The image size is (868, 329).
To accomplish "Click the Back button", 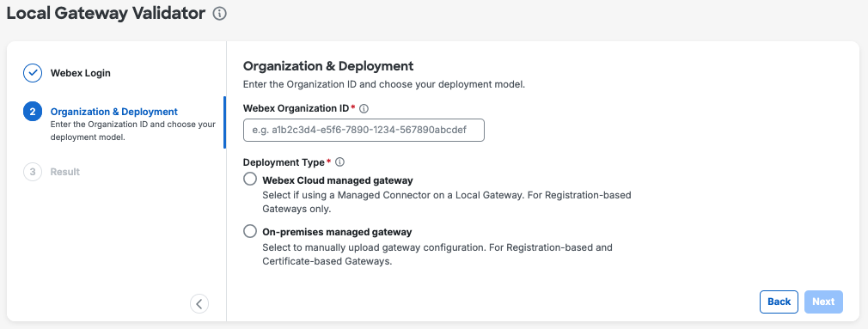I will click(x=779, y=302).
